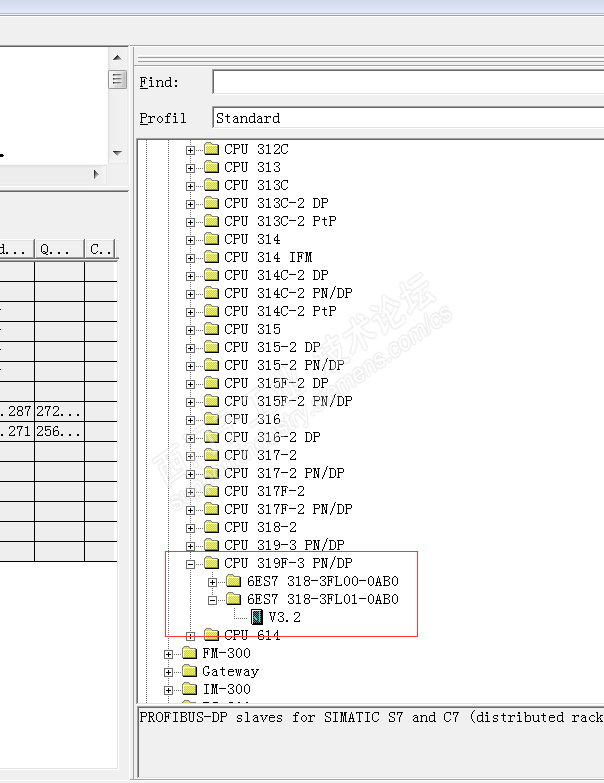Collapse the 6ES7 318-3FL01-0AB0 node

coord(212,600)
